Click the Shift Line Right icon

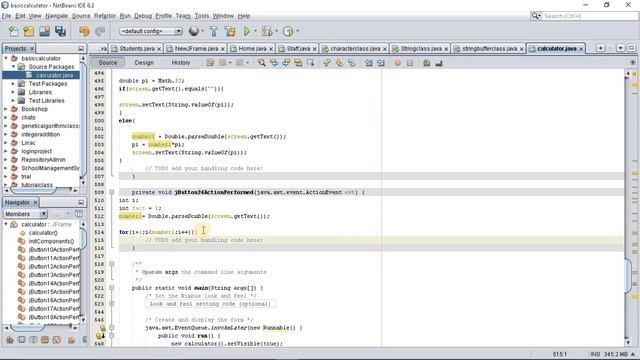[381, 63]
